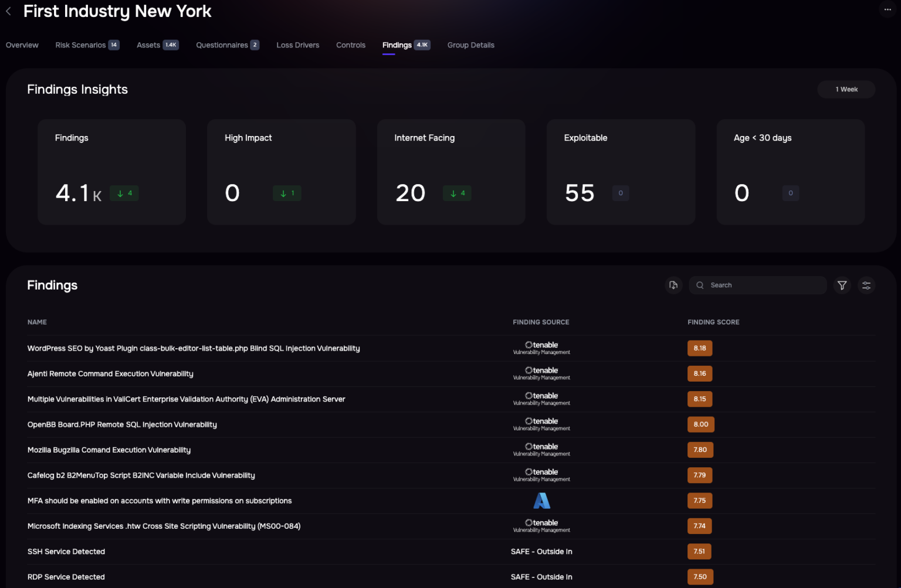
Task: Open the filter funnel icon beside search
Action: coord(842,285)
